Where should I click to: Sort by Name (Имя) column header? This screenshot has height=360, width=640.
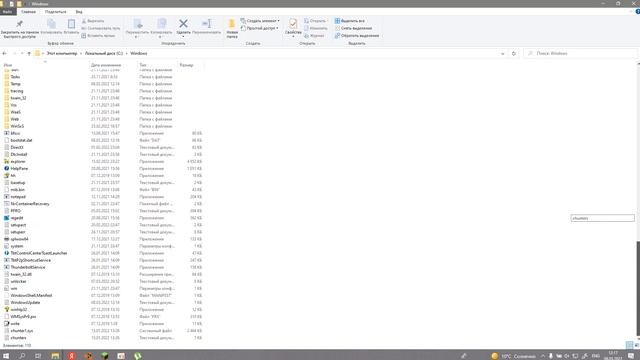tap(8, 65)
